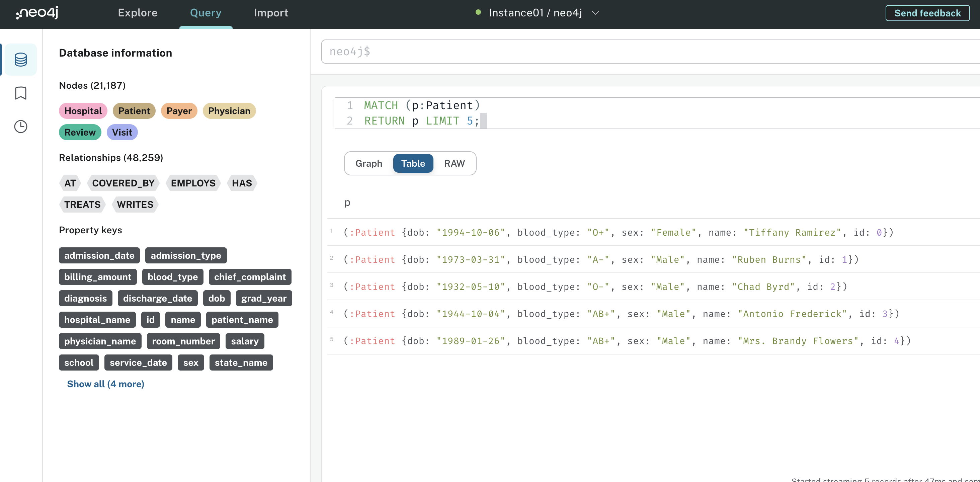Click the COVERED_BY relationship chip

pos(123,183)
